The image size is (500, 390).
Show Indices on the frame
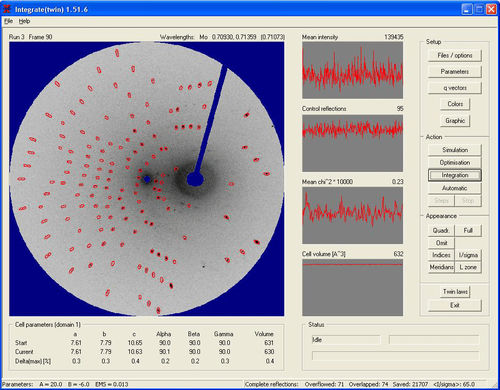point(441,255)
